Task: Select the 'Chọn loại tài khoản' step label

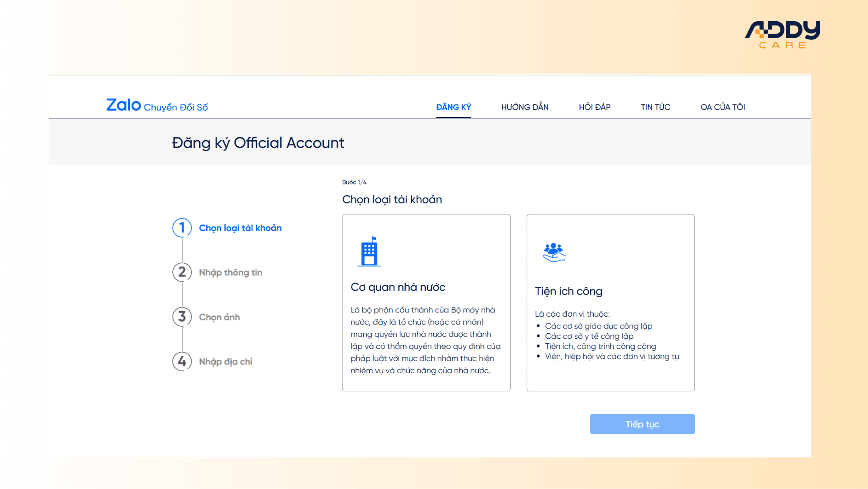Action: pyautogui.click(x=240, y=228)
